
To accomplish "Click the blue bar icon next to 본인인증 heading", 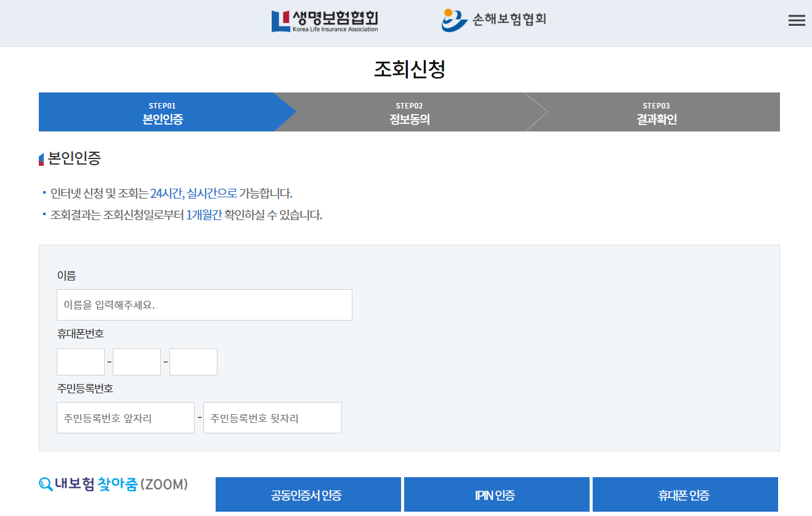I will tap(40, 158).
